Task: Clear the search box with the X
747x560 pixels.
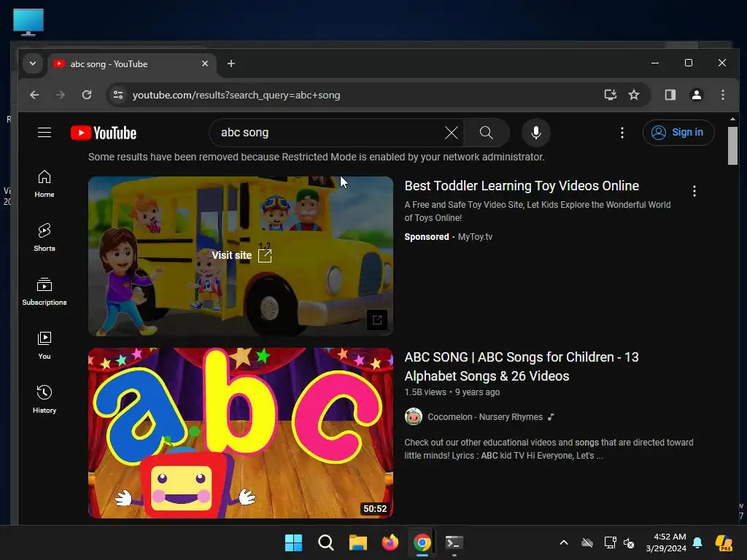Action: click(451, 133)
